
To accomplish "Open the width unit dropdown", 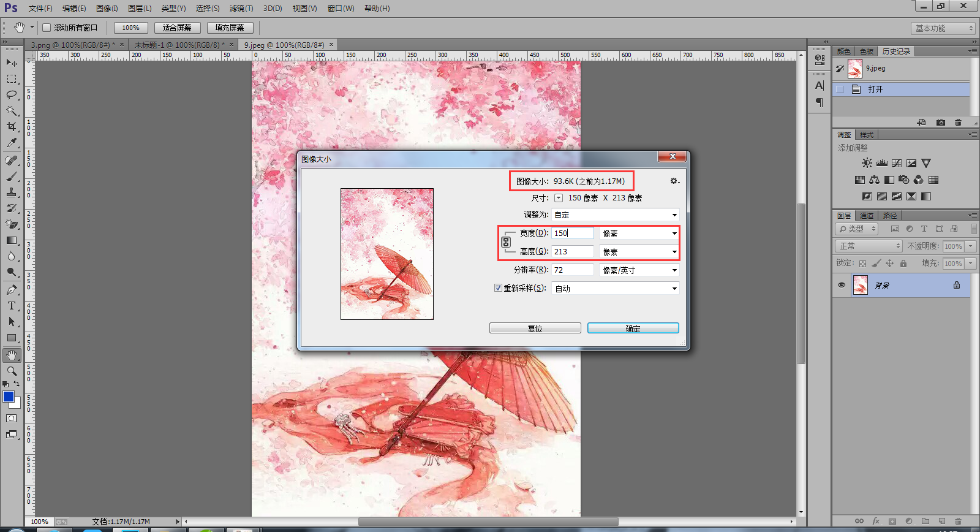I will click(x=639, y=233).
